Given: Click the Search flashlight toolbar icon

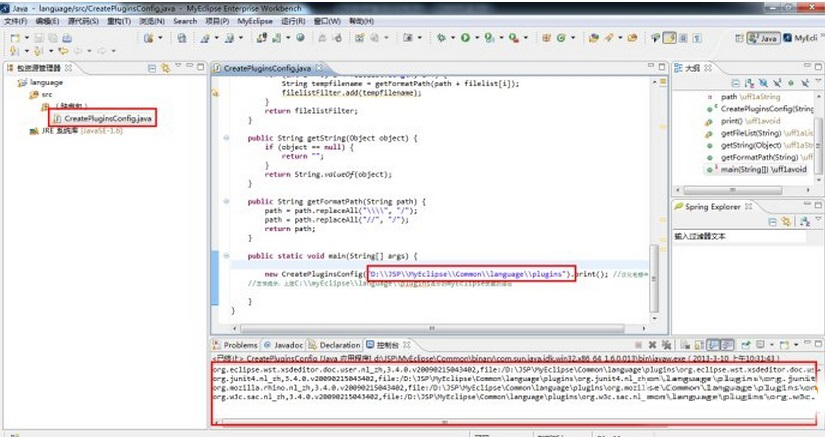Looking at the screenshot, I should pyautogui.click(x=609, y=38).
